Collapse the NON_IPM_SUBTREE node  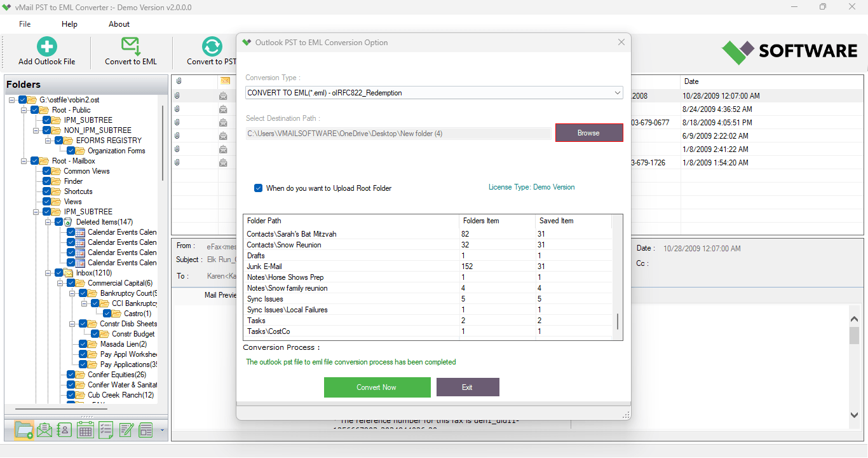36,130
